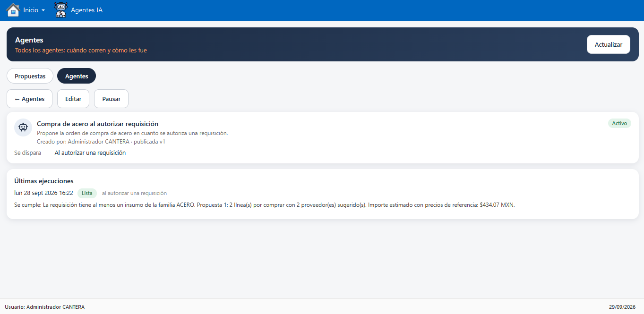Click the Editar button
644x314 pixels.
coord(73,99)
